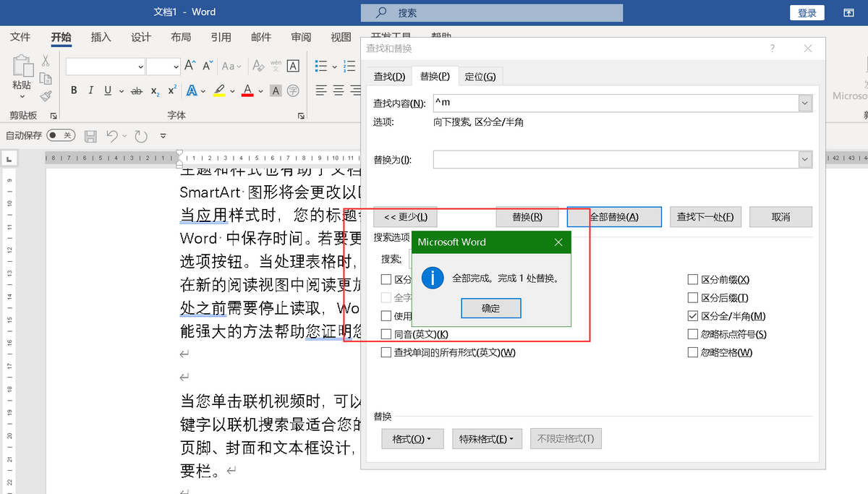Toggle bold formatting

coord(74,91)
